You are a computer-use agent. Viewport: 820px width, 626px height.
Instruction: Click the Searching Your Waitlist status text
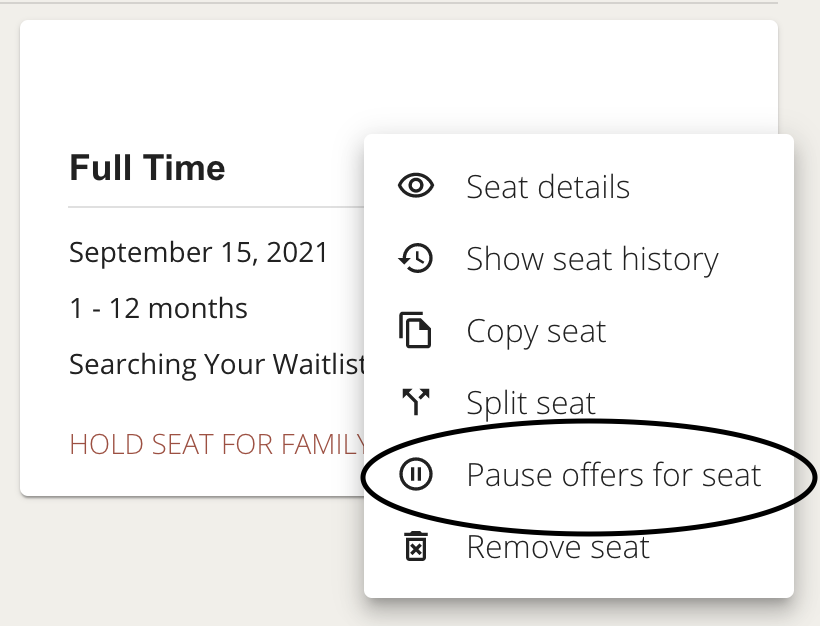pos(217,365)
